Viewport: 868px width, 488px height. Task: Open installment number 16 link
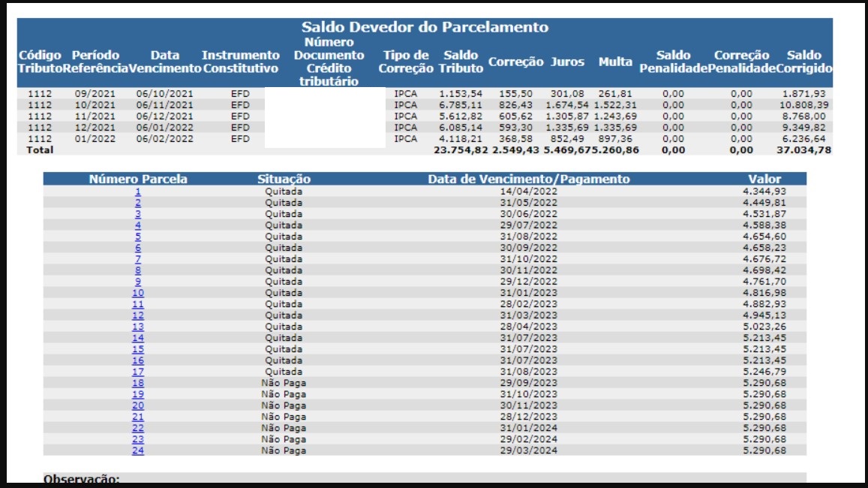click(x=138, y=360)
